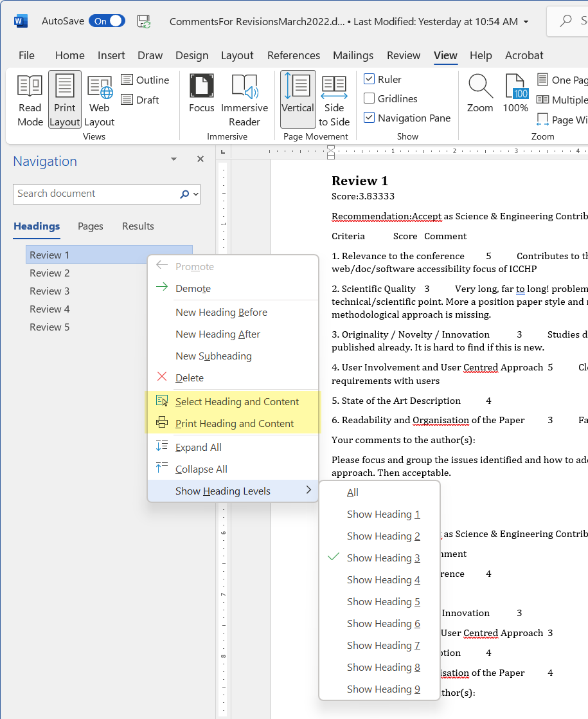Click Select Heading and Content
Screen dimensions: 588x719
click(238, 401)
